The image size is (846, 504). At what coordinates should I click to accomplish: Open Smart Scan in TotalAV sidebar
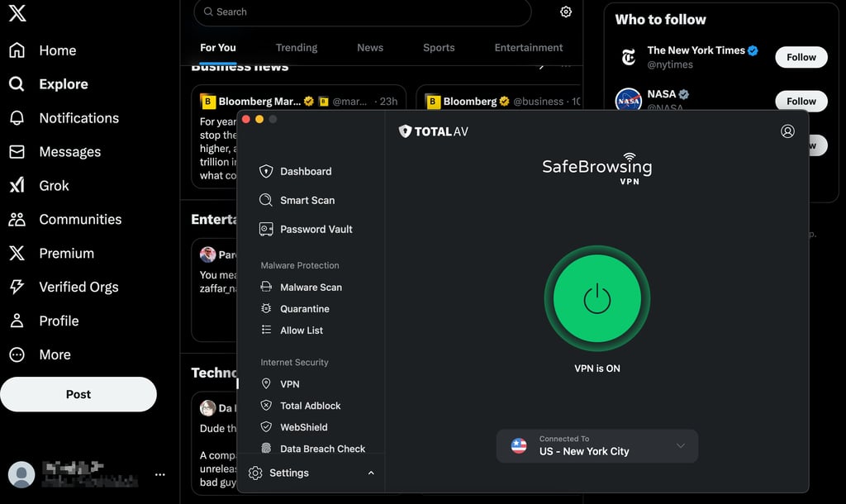pos(297,200)
